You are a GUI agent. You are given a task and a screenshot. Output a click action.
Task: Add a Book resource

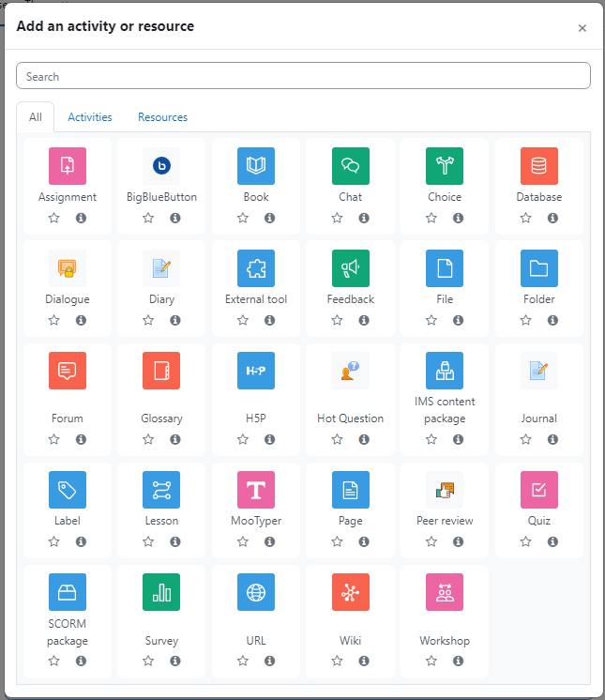[256, 166]
